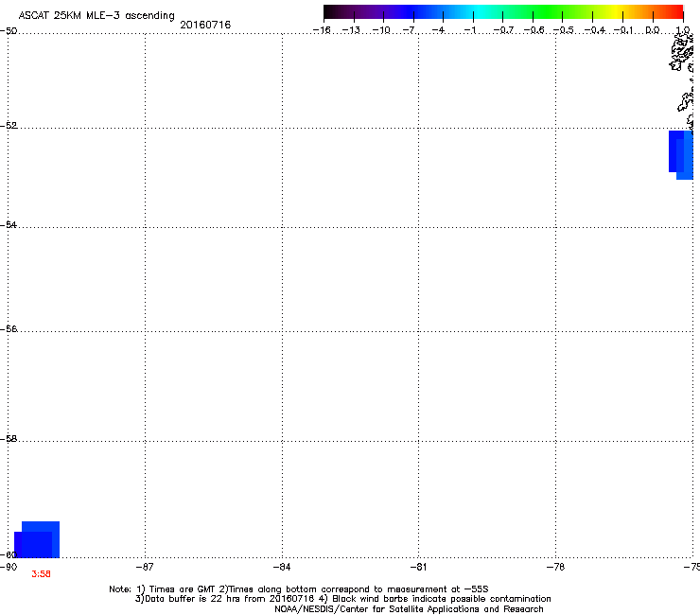
Task: Click the blue data patch near -60 latitude
Action: [37, 539]
